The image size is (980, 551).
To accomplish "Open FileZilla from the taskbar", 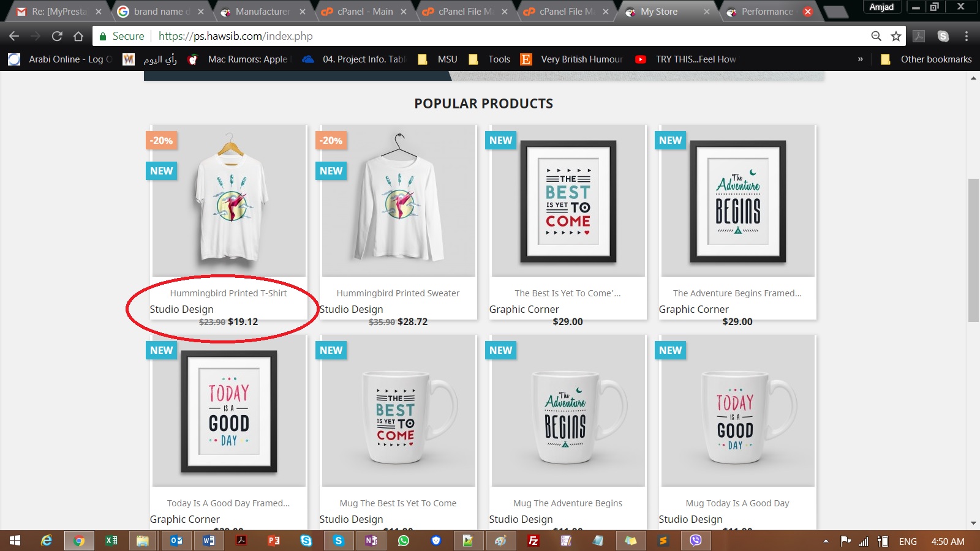I will click(533, 541).
